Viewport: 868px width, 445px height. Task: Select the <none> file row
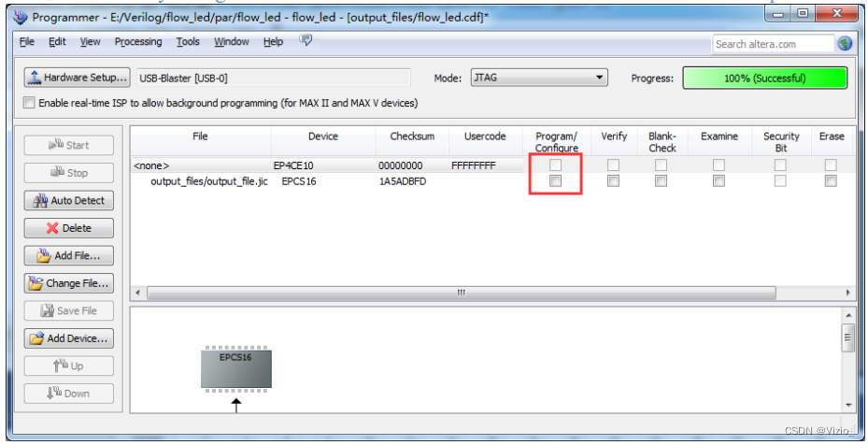(x=151, y=165)
